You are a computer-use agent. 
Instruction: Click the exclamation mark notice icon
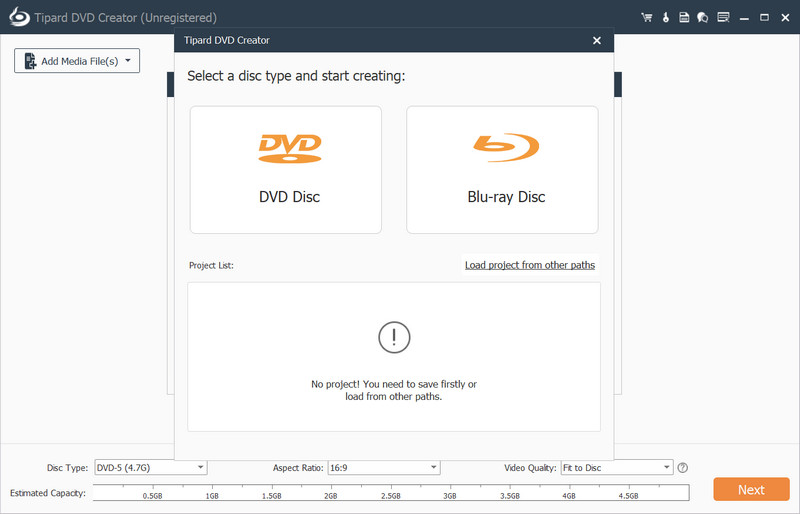point(394,337)
